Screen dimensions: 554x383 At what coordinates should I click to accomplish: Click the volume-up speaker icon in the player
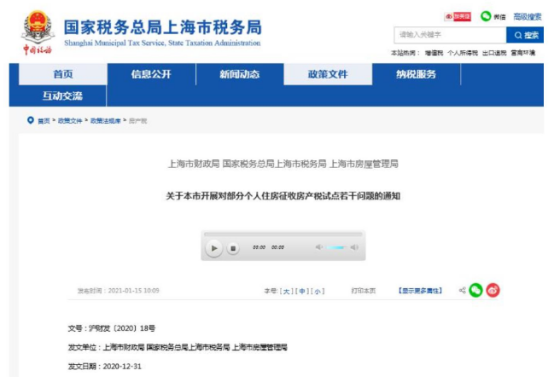pyautogui.click(x=354, y=247)
